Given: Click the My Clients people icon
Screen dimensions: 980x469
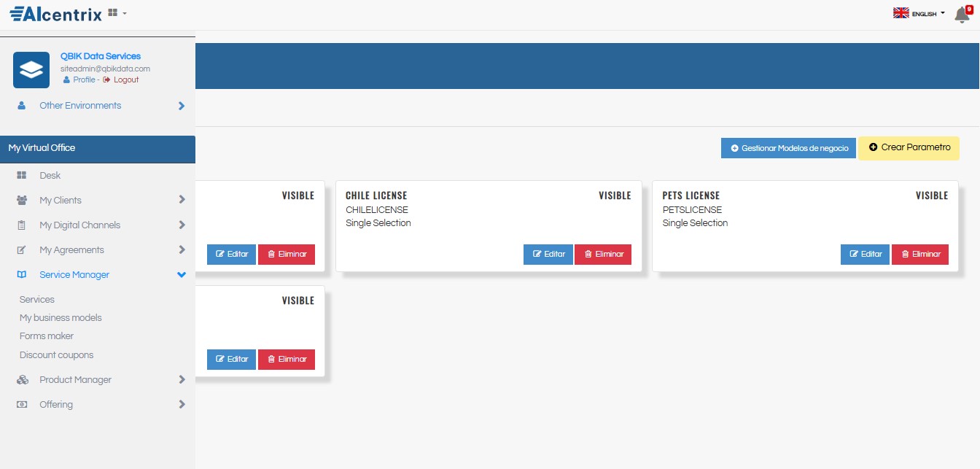Looking at the screenshot, I should (x=22, y=201).
